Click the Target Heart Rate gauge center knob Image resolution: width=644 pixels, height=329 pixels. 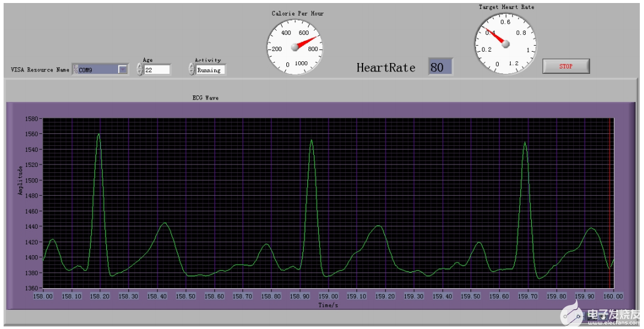pos(505,44)
